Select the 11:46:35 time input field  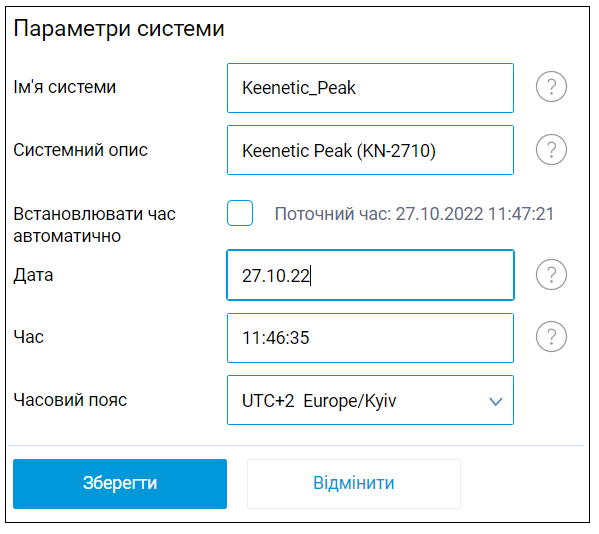tap(370, 338)
